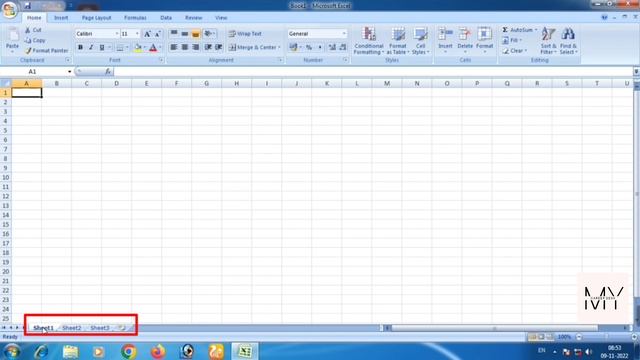Select the Sheet3 worksheet tab
The height and width of the screenshot is (360, 640).
pos(100,328)
